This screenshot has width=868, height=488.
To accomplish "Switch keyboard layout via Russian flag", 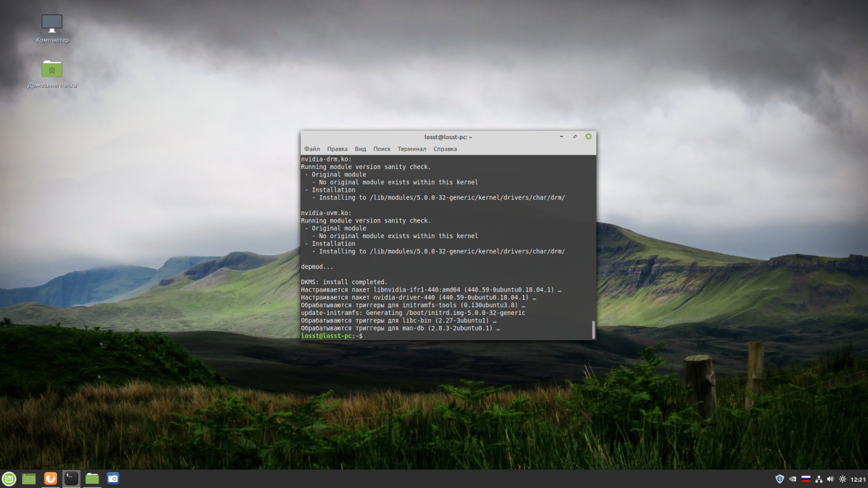I will pos(806,479).
